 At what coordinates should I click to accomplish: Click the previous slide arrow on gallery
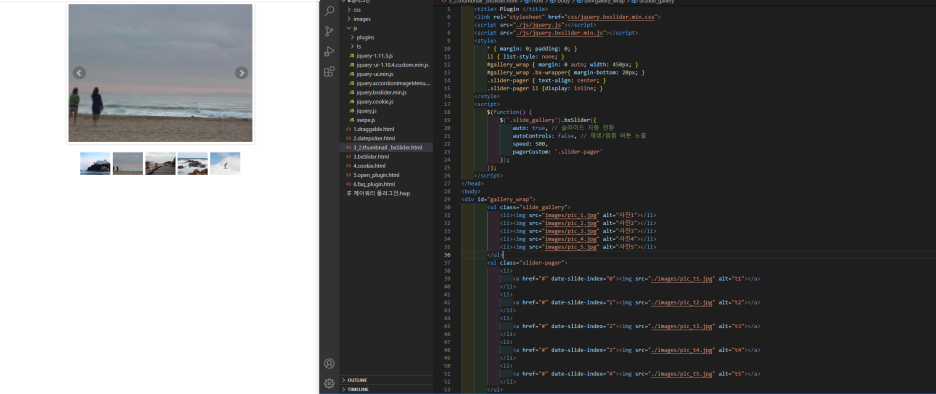[79, 73]
